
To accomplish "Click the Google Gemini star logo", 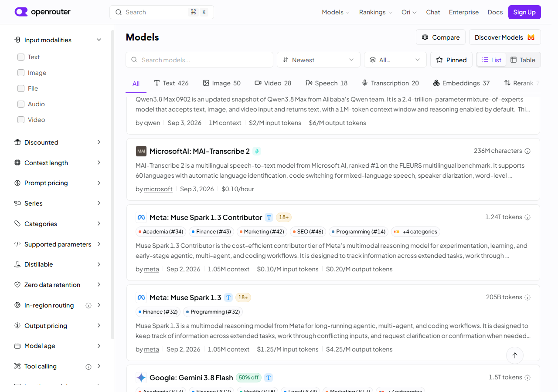I will [141, 378].
